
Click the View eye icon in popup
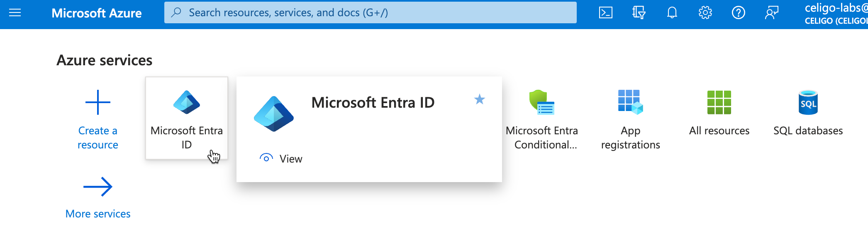click(x=266, y=158)
